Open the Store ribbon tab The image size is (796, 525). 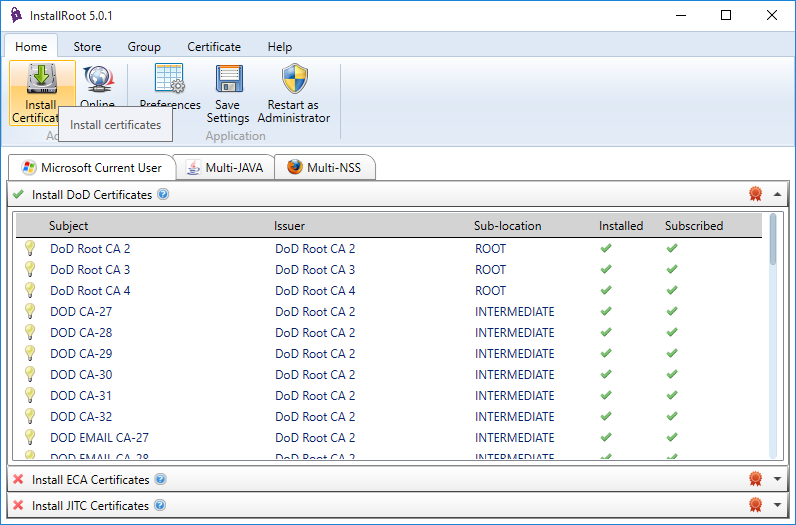(87, 47)
